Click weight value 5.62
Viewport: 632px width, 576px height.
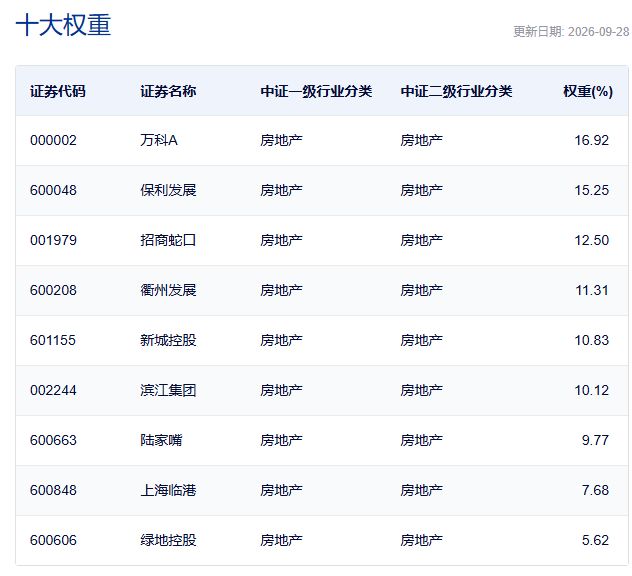tap(595, 540)
